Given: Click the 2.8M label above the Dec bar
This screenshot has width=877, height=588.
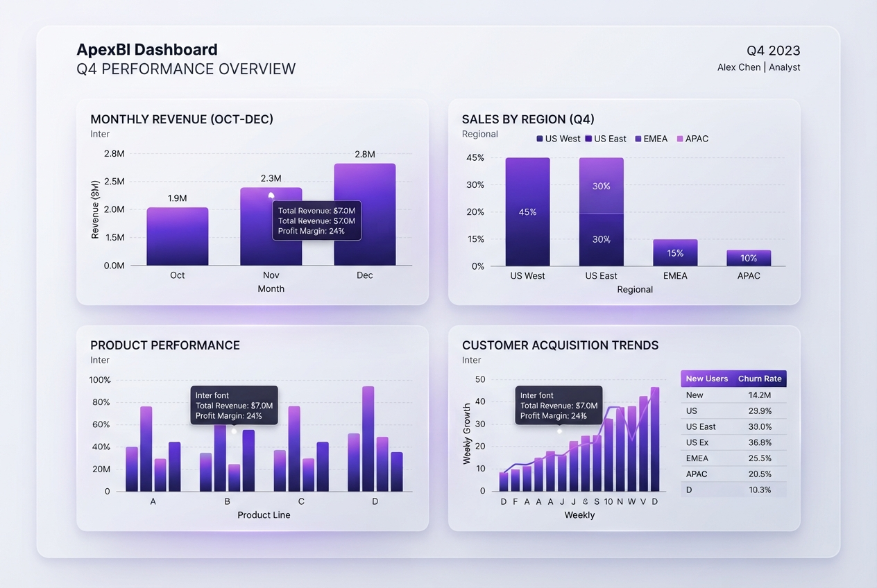Looking at the screenshot, I should pos(365,155).
